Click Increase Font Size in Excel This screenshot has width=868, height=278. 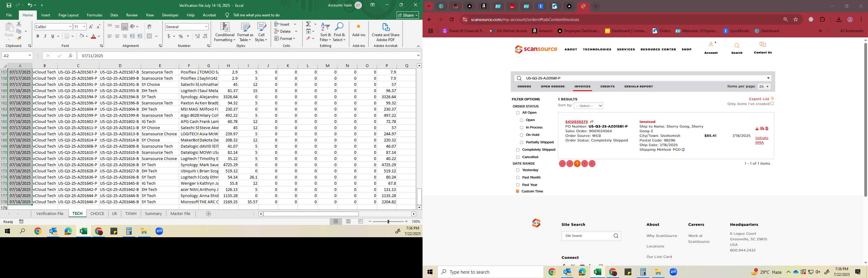coord(91,27)
